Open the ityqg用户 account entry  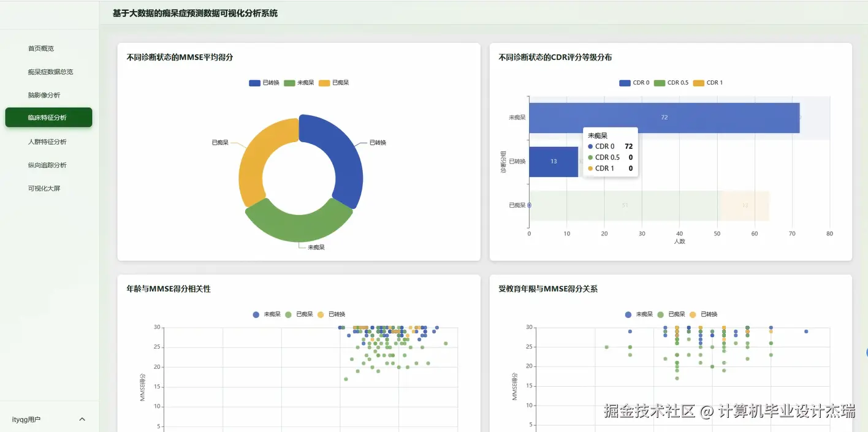click(49, 420)
